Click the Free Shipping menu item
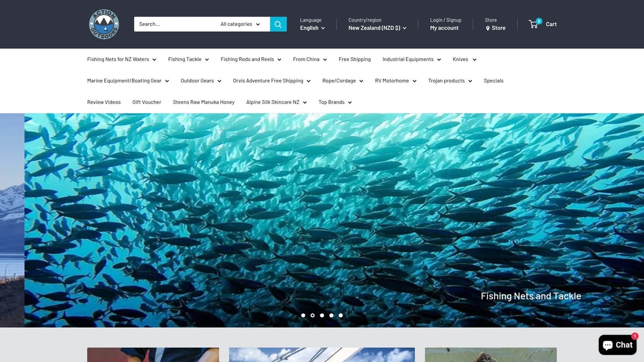The height and width of the screenshot is (362, 644). 354,59
